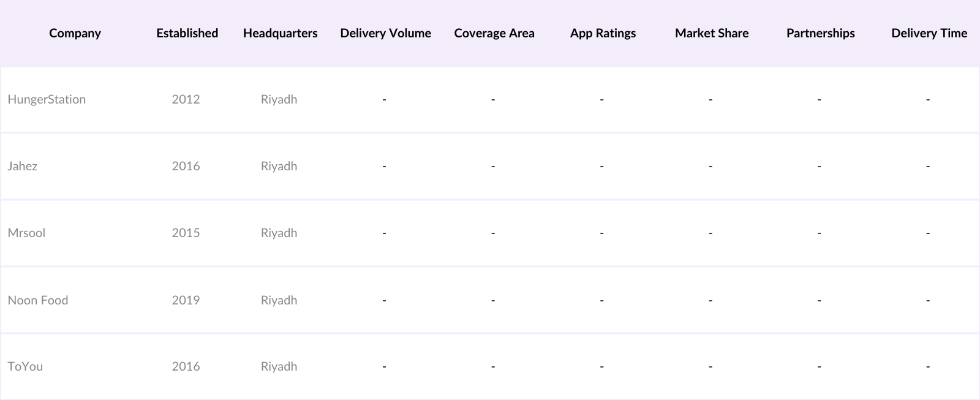
Task: Select HungerStation's Partnerships cell
Action: coord(820,99)
